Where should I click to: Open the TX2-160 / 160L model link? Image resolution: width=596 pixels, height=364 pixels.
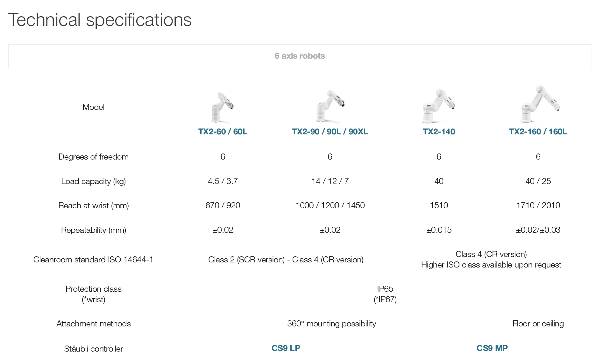[538, 132]
